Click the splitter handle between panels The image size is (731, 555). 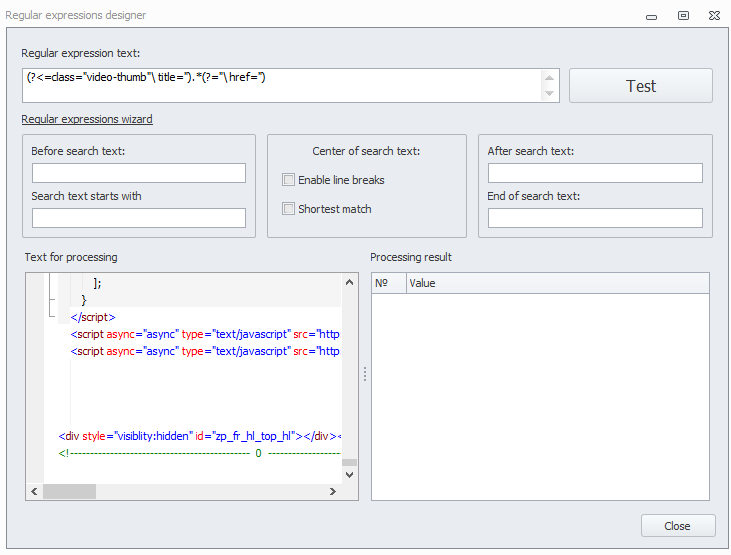click(x=365, y=374)
